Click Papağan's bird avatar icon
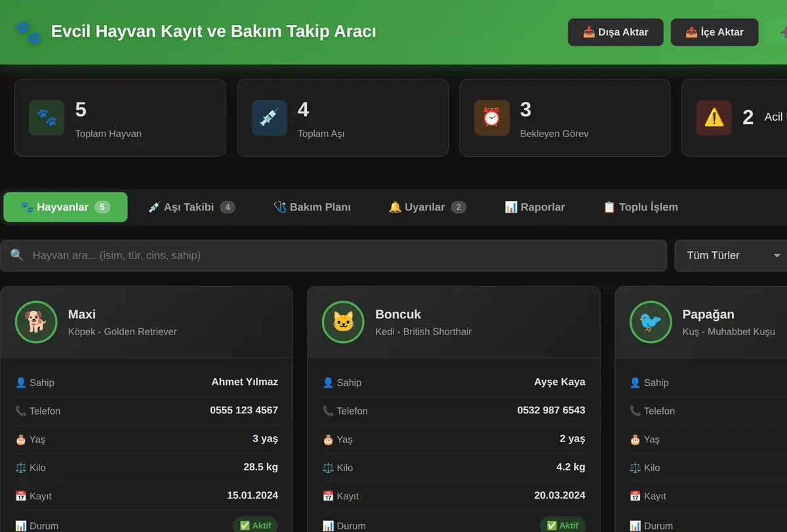 click(651, 321)
